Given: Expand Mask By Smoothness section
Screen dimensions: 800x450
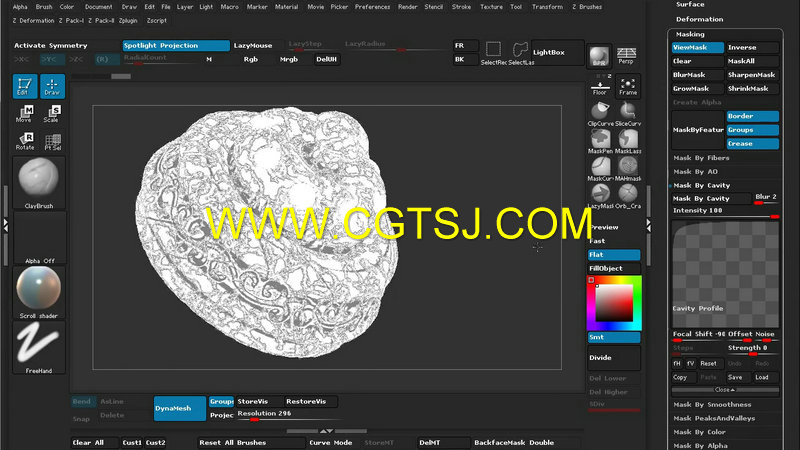Looking at the screenshot, I should pyautogui.click(x=712, y=405).
